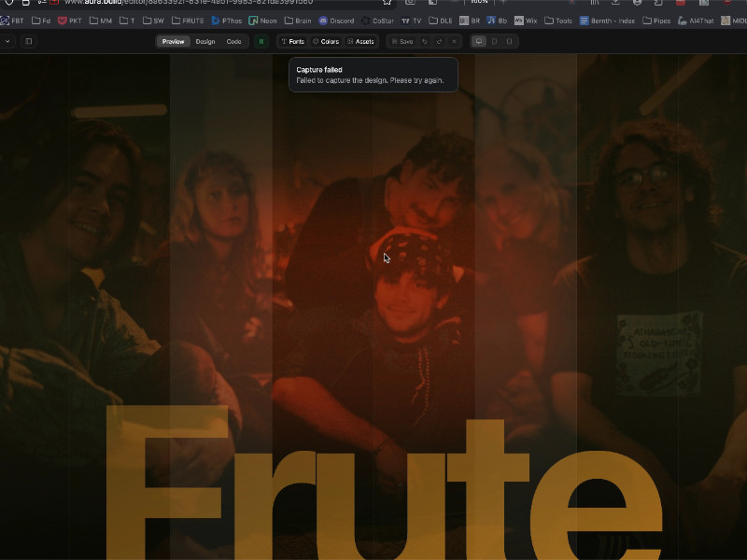This screenshot has height=560, width=747.
Task: Switch to desktop viewport preview
Action: (479, 41)
